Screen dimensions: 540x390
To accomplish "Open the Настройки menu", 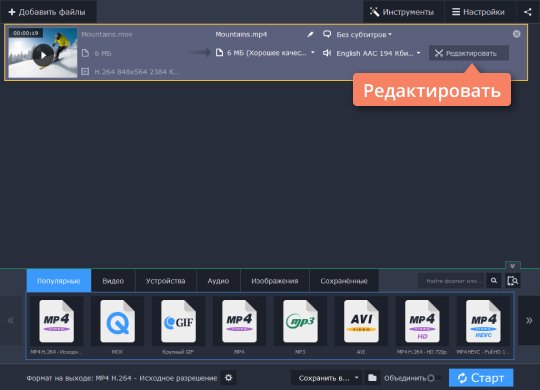I will pos(479,12).
